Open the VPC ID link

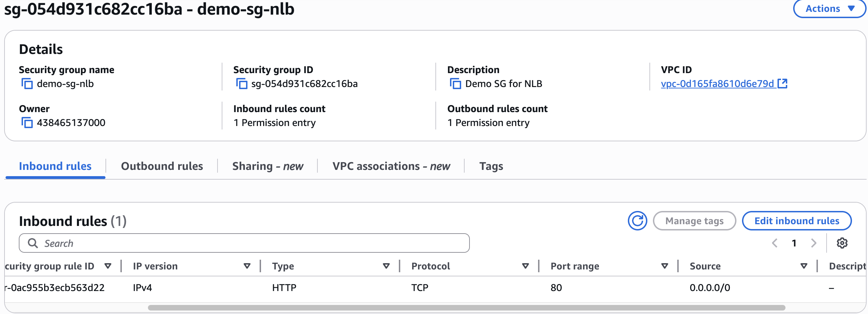pos(717,84)
